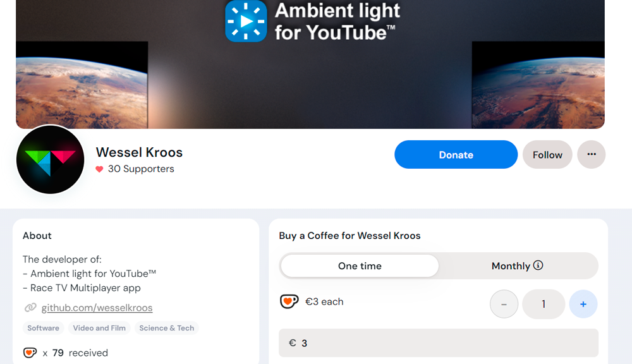Image resolution: width=632 pixels, height=364 pixels.
Task: Click the Ambient light app logo icon
Action: coord(246,20)
